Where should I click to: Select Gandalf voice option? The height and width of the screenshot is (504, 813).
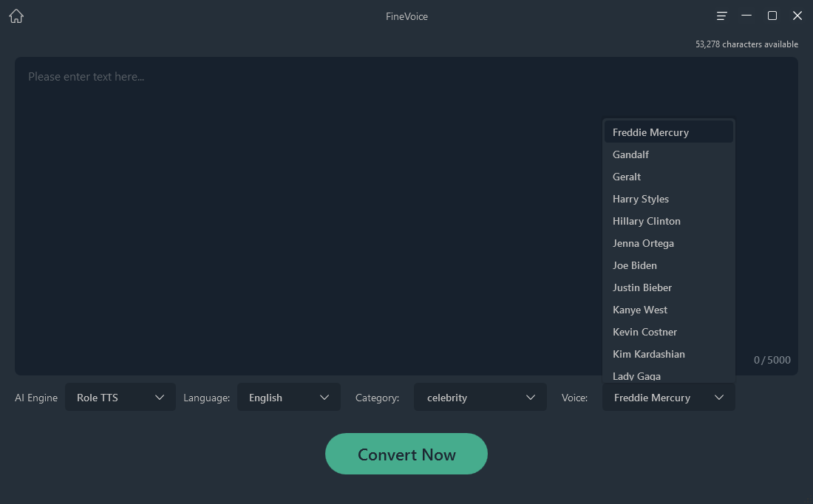pos(668,154)
